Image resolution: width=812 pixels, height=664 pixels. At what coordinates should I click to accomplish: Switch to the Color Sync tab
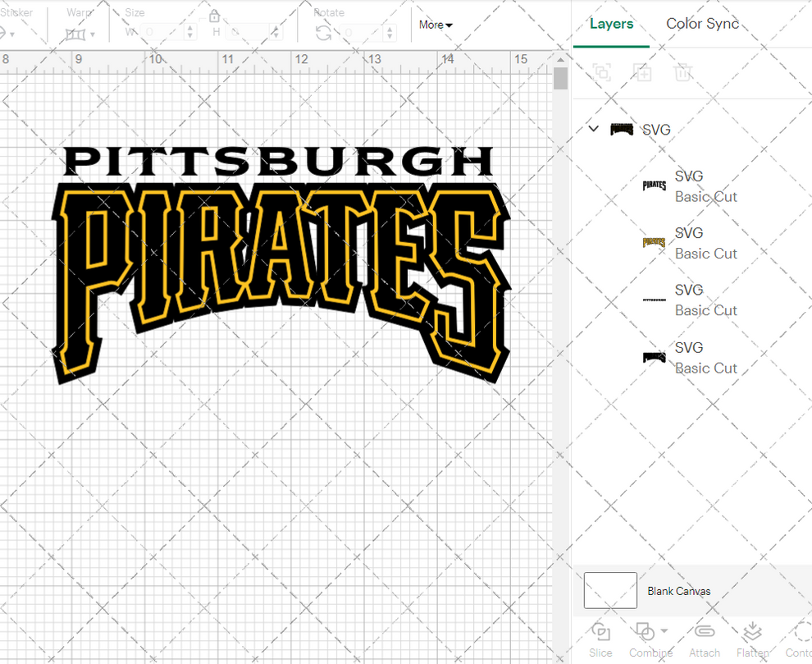(702, 24)
